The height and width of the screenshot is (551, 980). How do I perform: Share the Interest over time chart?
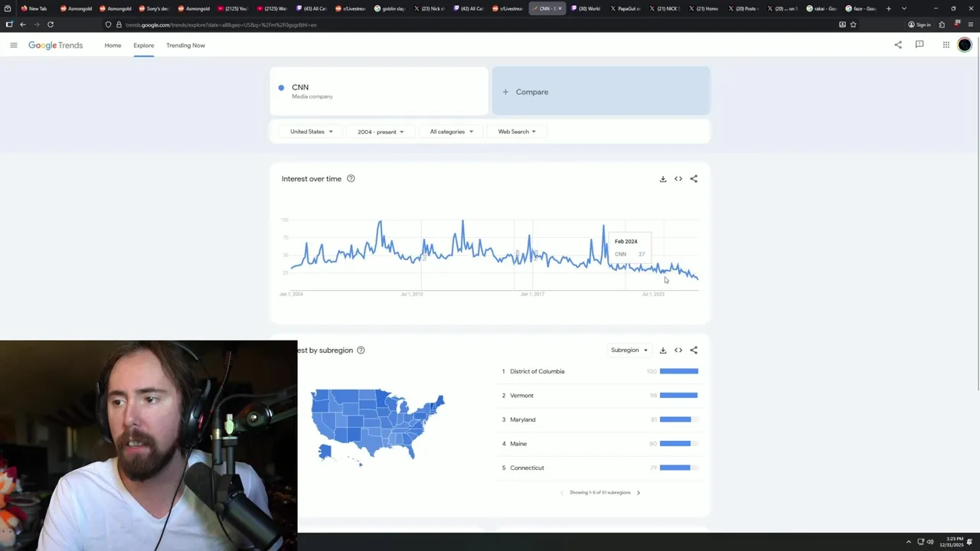click(x=694, y=178)
